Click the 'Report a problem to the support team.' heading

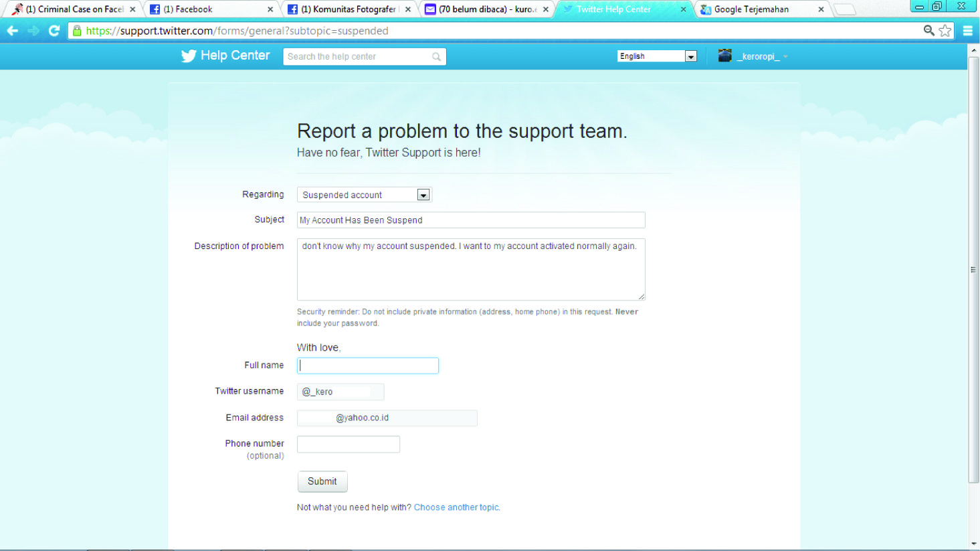click(x=462, y=131)
